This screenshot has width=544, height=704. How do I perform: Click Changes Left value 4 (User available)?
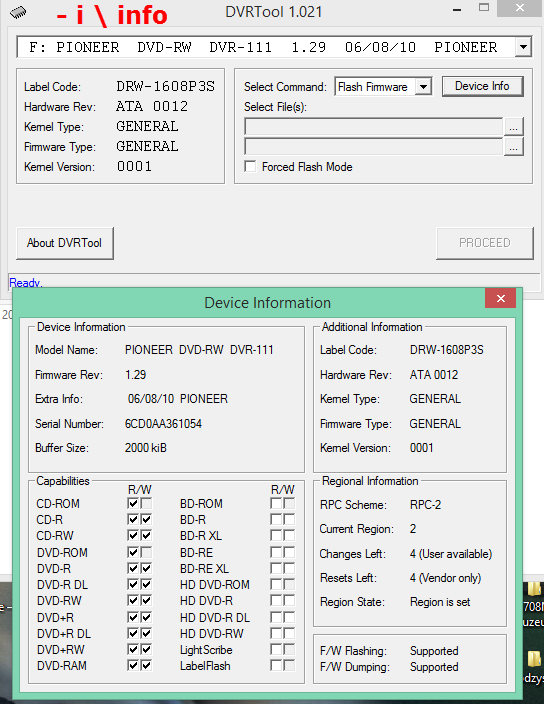coord(451,554)
